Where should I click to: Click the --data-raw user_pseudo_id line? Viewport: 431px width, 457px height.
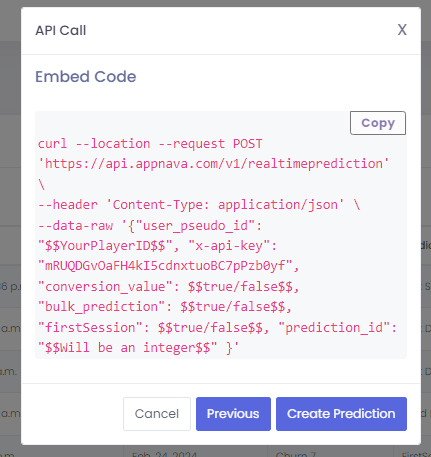[x=150, y=226]
